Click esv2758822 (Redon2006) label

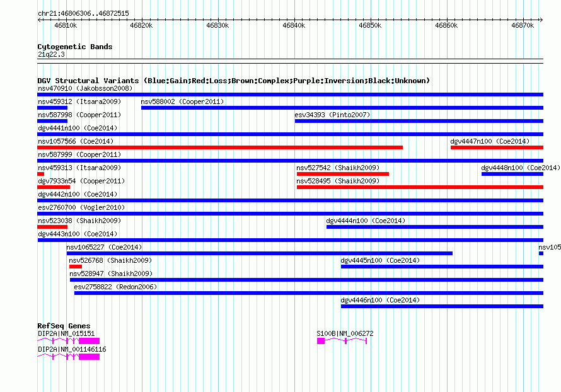[115, 287]
